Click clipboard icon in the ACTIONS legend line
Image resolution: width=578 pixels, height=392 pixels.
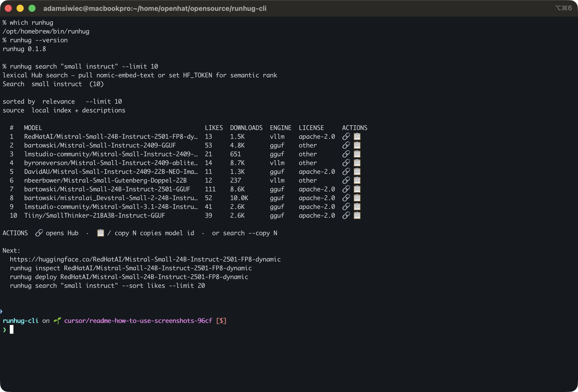click(100, 233)
